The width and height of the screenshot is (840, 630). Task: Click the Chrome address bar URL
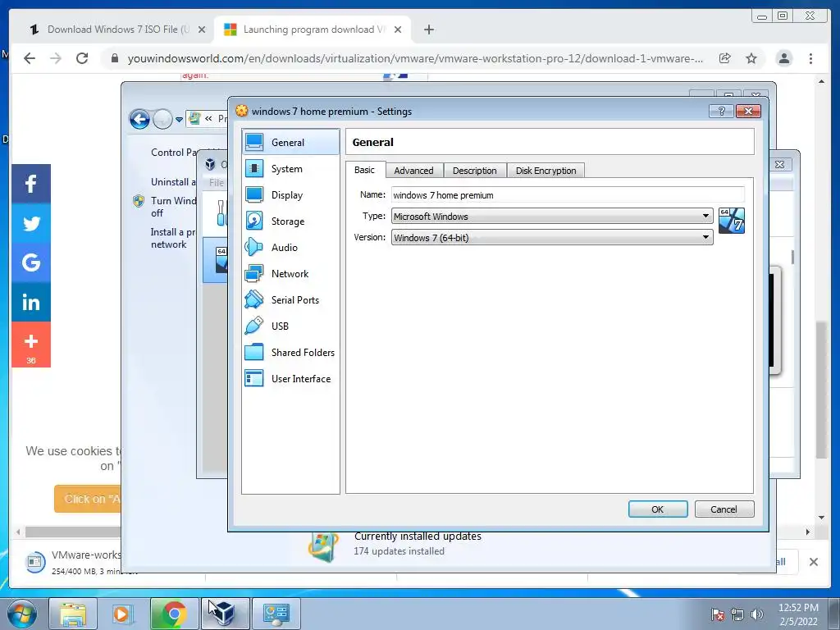415,58
